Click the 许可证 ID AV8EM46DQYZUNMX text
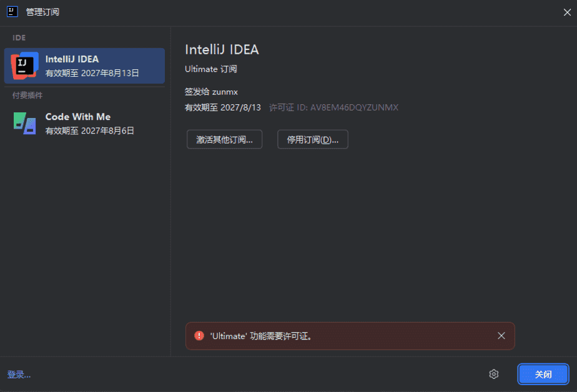The image size is (577, 392). click(333, 108)
